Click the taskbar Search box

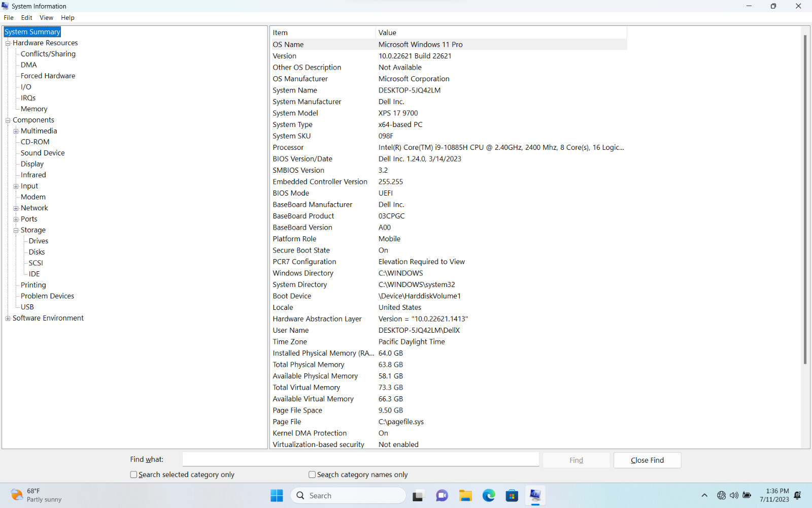click(348, 495)
